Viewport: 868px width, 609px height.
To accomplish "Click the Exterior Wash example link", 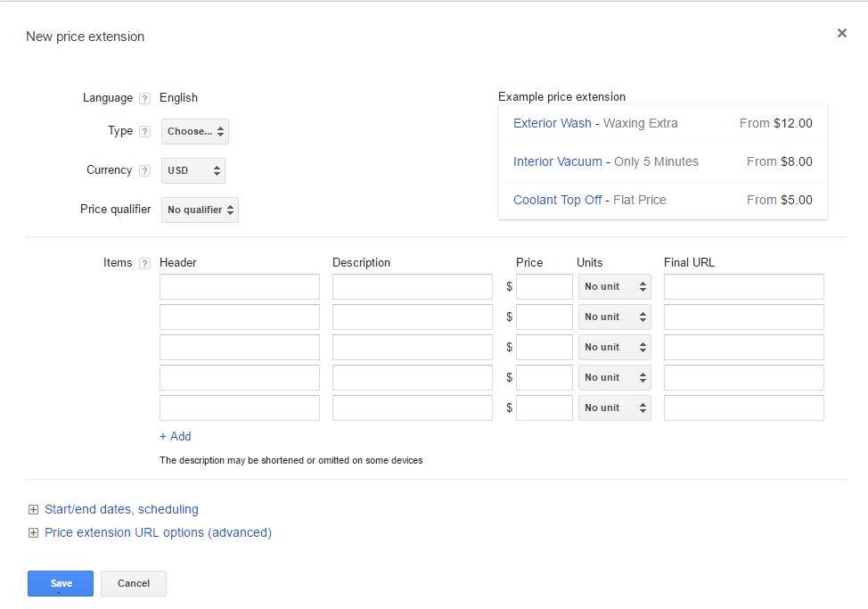I will coord(552,124).
